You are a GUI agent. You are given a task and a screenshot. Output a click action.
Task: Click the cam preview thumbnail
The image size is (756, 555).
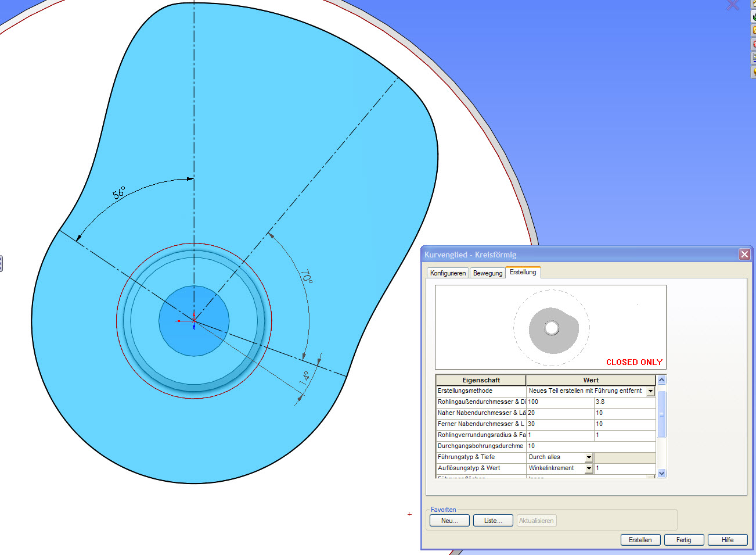coord(551,328)
